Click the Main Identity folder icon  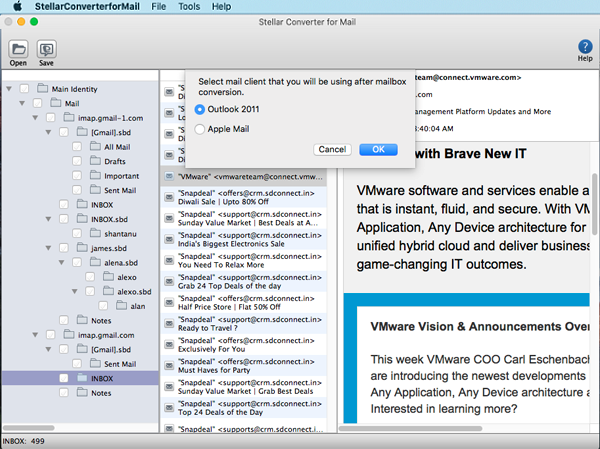(42, 88)
